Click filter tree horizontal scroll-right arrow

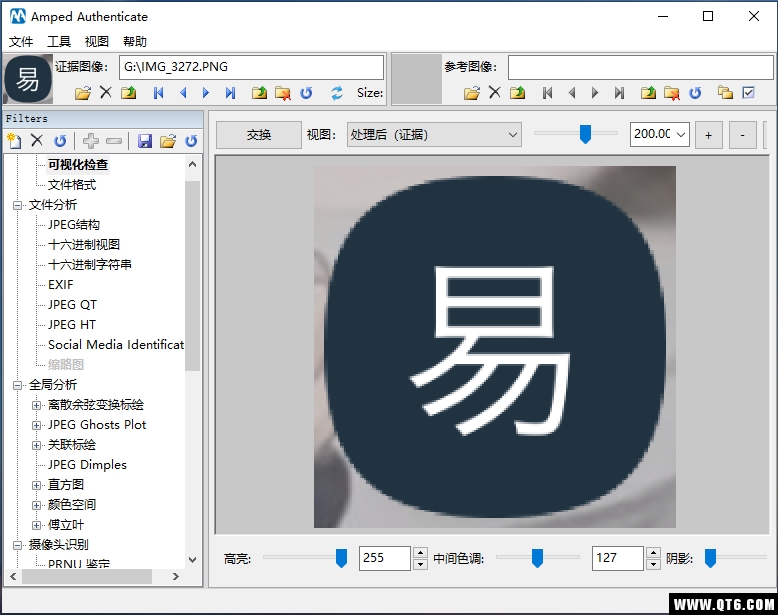point(176,576)
